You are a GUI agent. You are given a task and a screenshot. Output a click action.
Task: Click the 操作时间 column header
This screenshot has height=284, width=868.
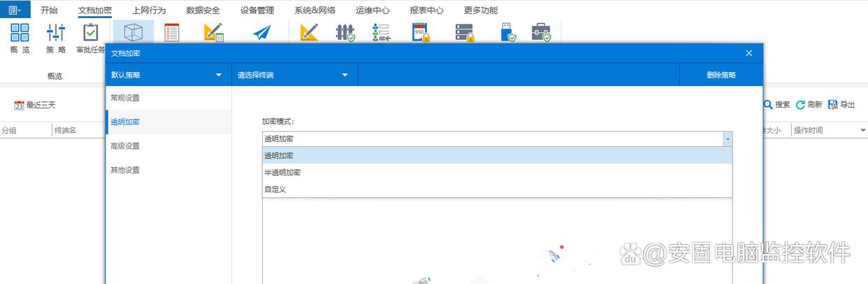pos(829,130)
